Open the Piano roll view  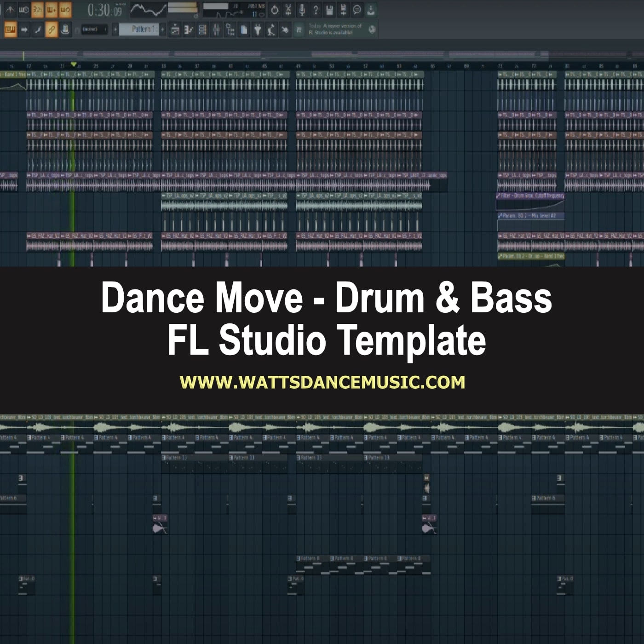coord(189,30)
